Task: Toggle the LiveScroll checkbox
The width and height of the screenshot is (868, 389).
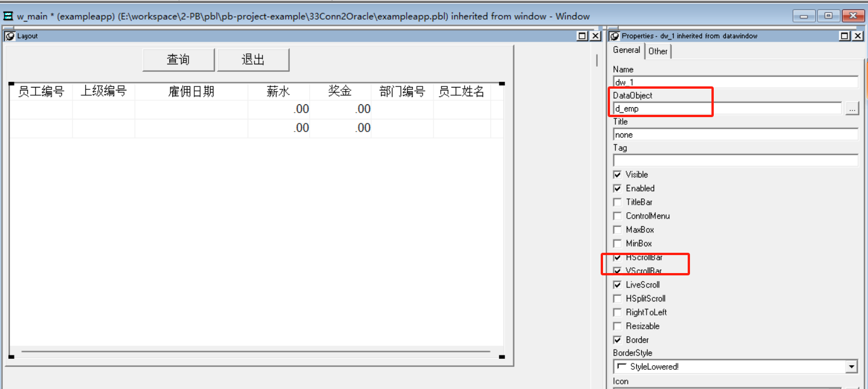Action: (x=618, y=285)
